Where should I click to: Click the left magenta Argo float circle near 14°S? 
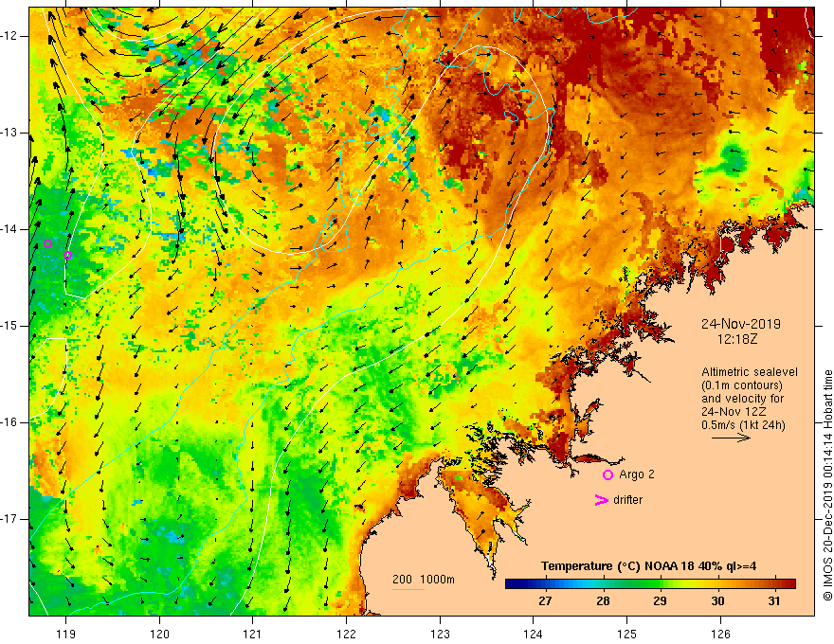pyautogui.click(x=48, y=244)
